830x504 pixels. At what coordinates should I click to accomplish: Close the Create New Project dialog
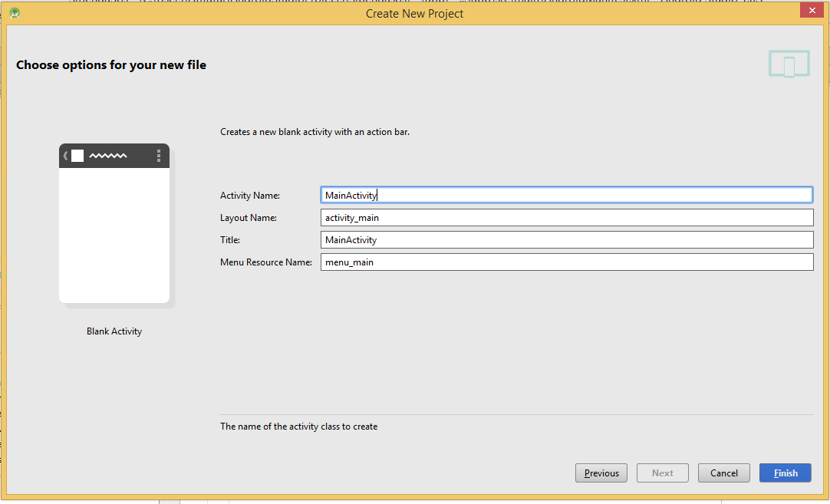812,10
